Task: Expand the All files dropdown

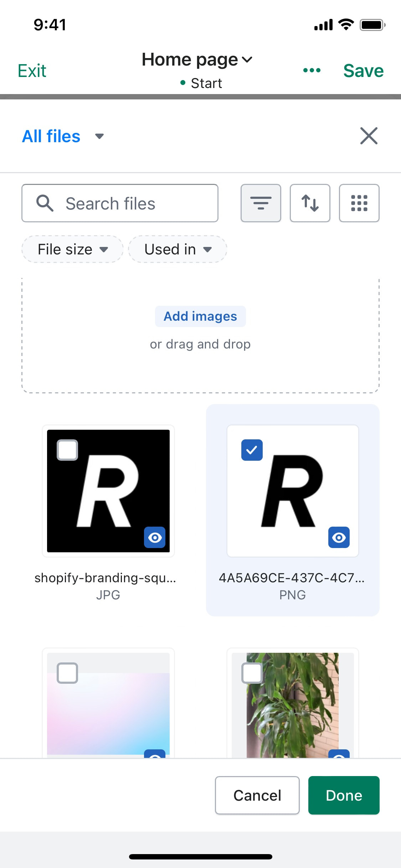Action: coord(63,136)
